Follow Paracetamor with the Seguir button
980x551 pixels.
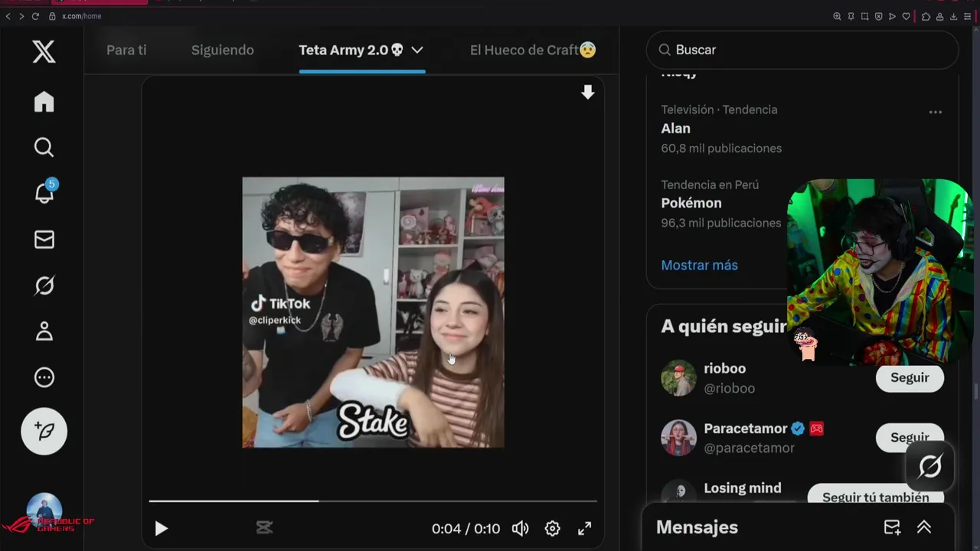point(910,437)
